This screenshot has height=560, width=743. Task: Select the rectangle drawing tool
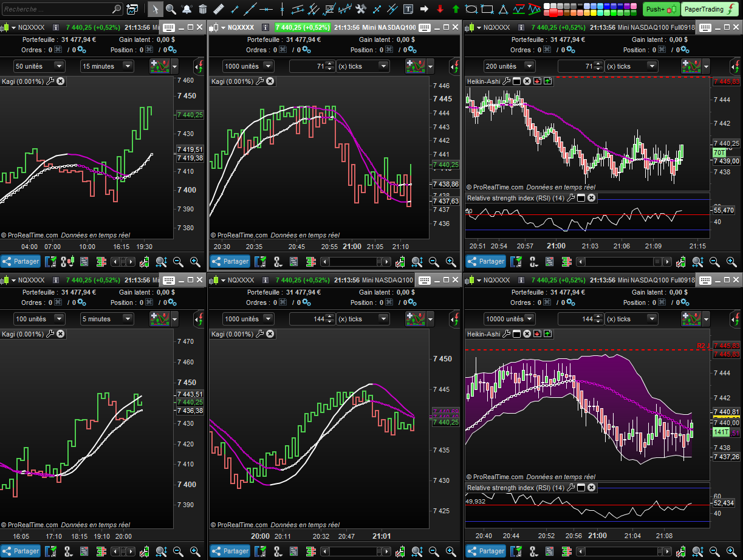(487, 9)
